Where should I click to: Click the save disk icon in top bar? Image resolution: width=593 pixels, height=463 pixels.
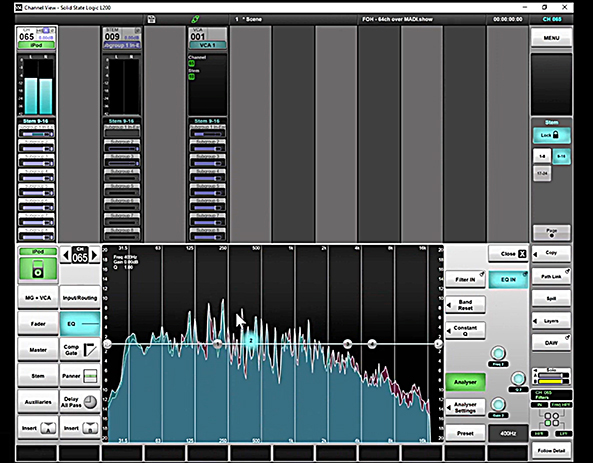(x=152, y=19)
